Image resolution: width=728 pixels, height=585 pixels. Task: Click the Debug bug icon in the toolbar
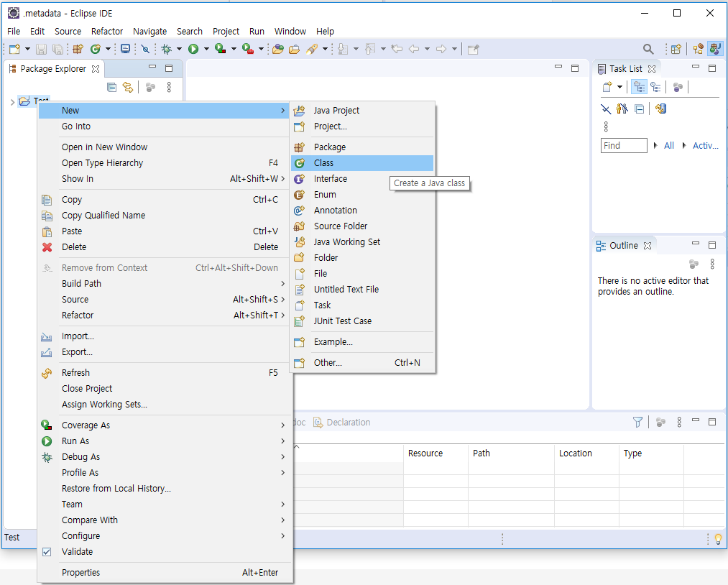click(x=166, y=49)
